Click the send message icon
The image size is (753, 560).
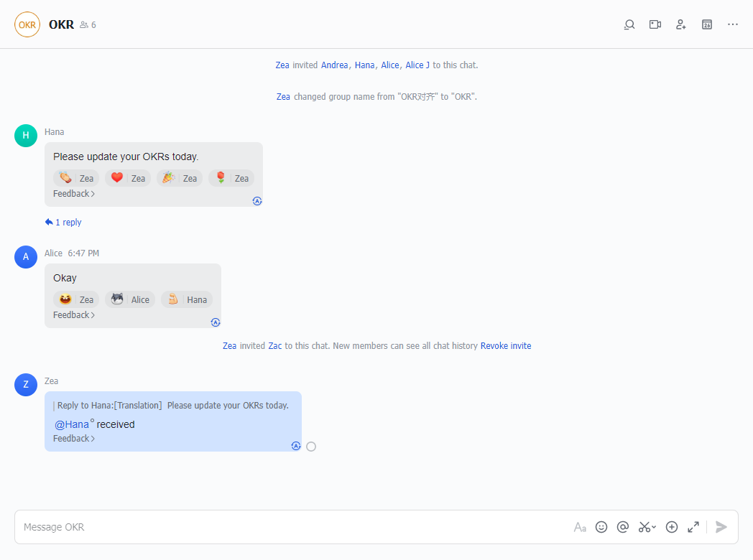(721, 526)
